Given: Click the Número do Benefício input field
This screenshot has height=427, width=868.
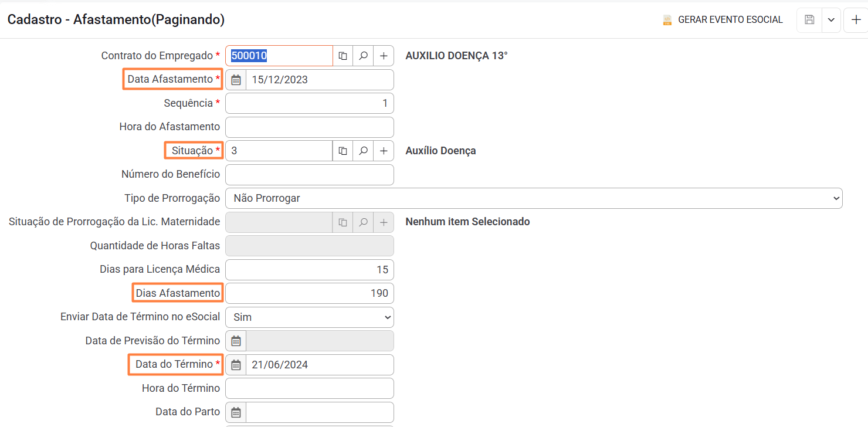Looking at the screenshot, I should pos(310,174).
